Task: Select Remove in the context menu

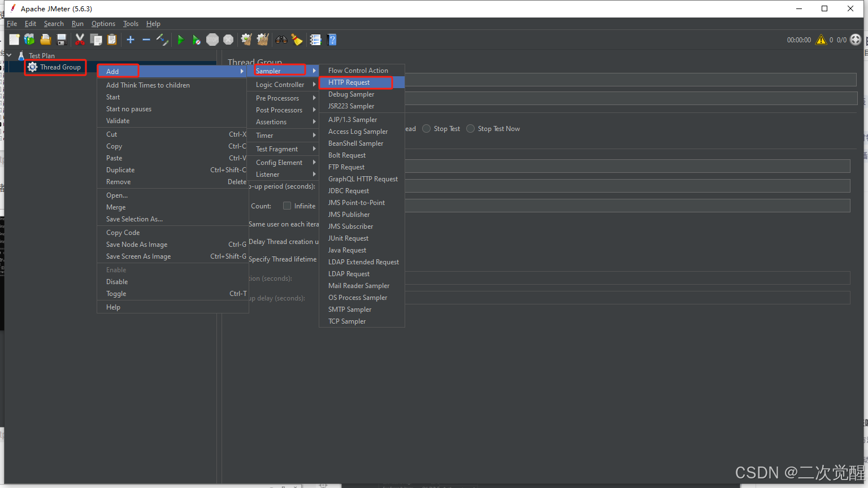Action: [172, 182]
